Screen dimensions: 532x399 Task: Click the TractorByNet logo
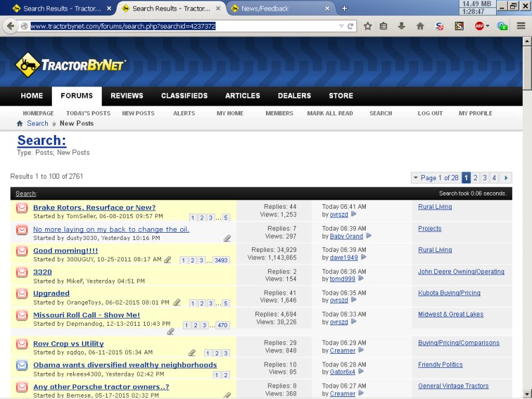[x=70, y=65]
